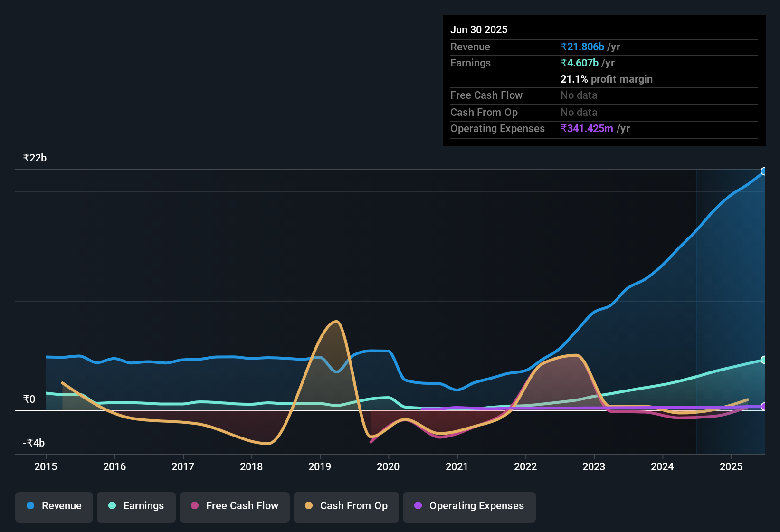This screenshot has height=532, width=780.
Task: Click the orange Cash From Op legend dot
Action: click(x=309, y=506)
